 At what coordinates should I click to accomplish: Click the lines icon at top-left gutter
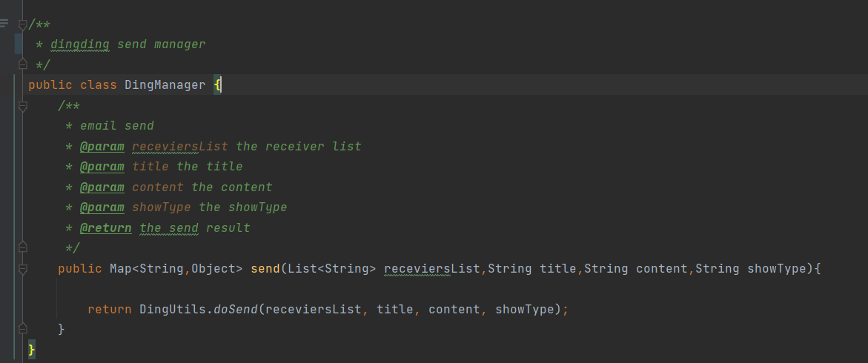4,24
